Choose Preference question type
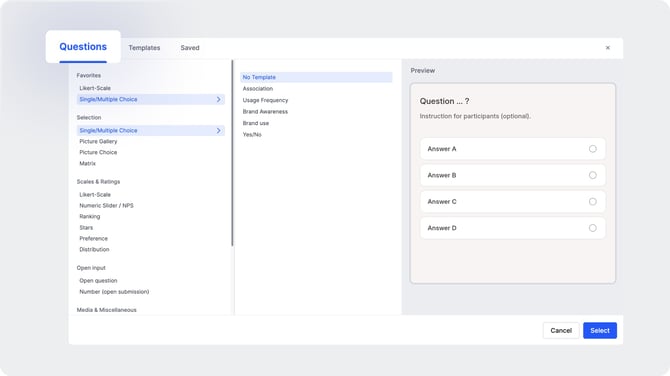Image resolution: width=670 pixels, height=376 pixels. pos(94,238)
